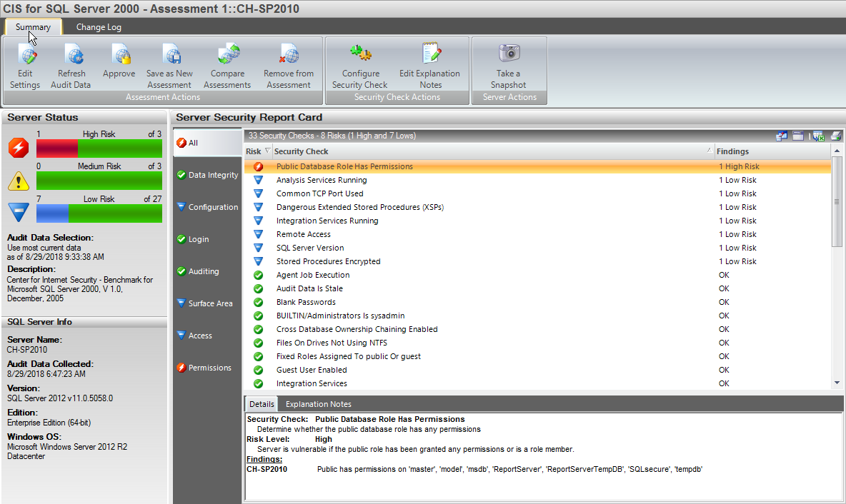Click the Low Risk progress bar
846x504 pixels.
coord(99,213)
